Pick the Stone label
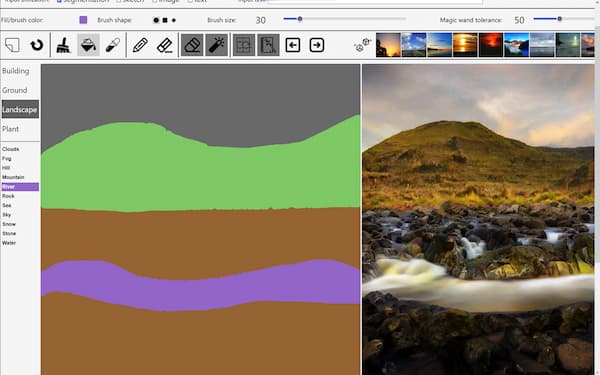Screen dimensions: 600x375 point(9,233)
